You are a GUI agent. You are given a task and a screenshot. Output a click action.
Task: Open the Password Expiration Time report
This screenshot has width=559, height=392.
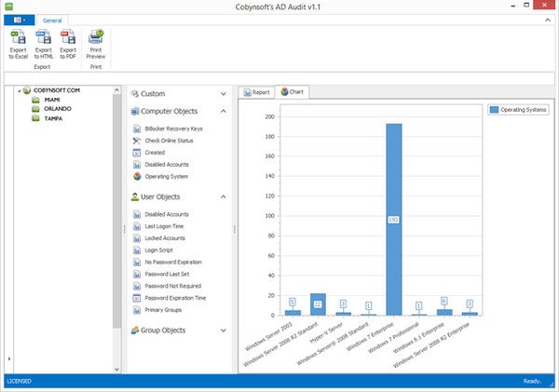pyautogui.click(x=175, y=298)
